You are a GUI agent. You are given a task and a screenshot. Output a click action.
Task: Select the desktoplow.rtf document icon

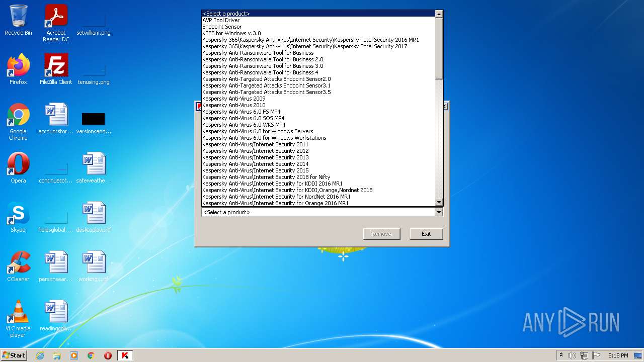[x=94, y=217]
